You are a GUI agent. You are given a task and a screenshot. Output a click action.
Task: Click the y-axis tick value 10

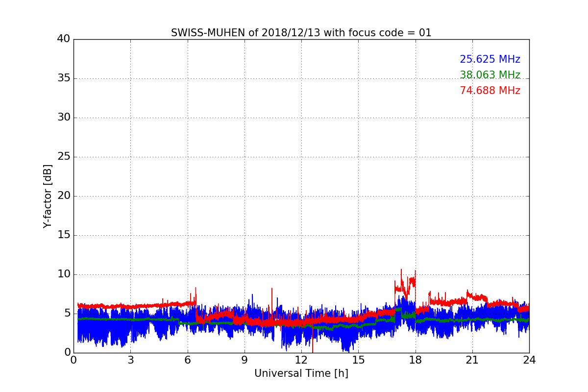[x=64, y=274]
